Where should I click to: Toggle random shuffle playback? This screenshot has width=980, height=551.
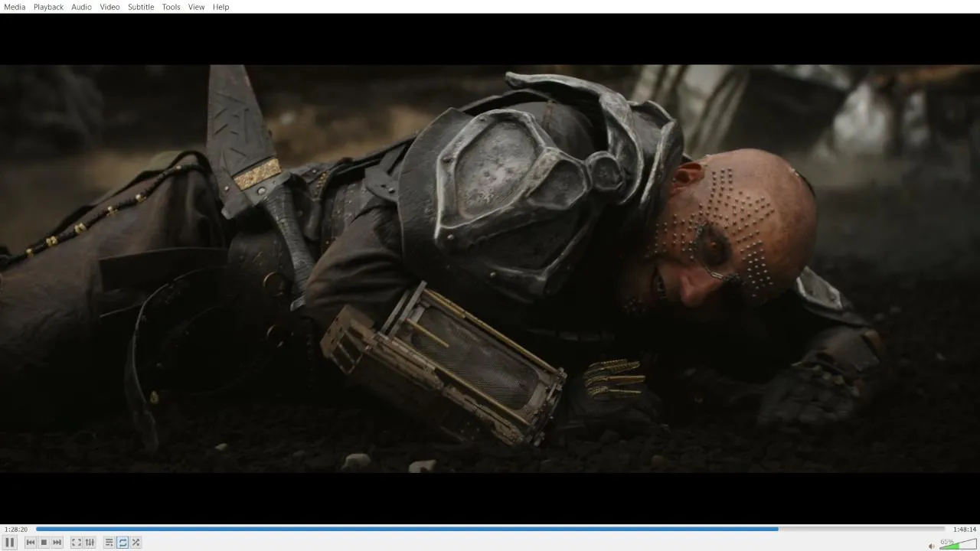point(136,543)
